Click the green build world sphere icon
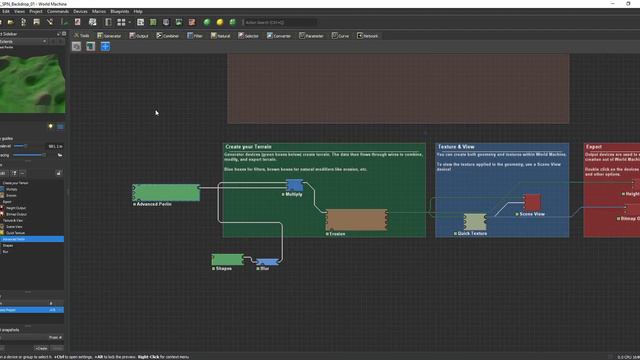The height and width of the screenshot is (360, 640). tap(207, 22)
